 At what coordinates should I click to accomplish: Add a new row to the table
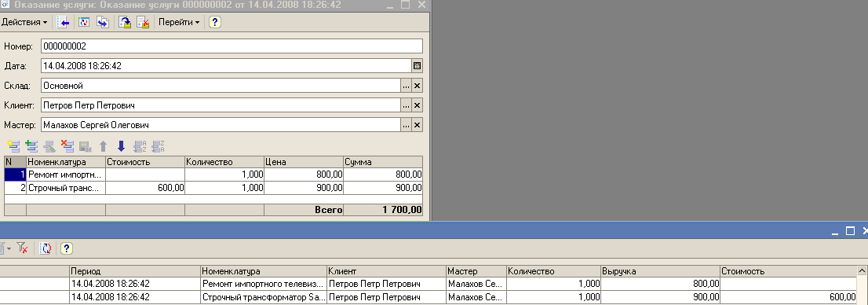click(13, 146)
